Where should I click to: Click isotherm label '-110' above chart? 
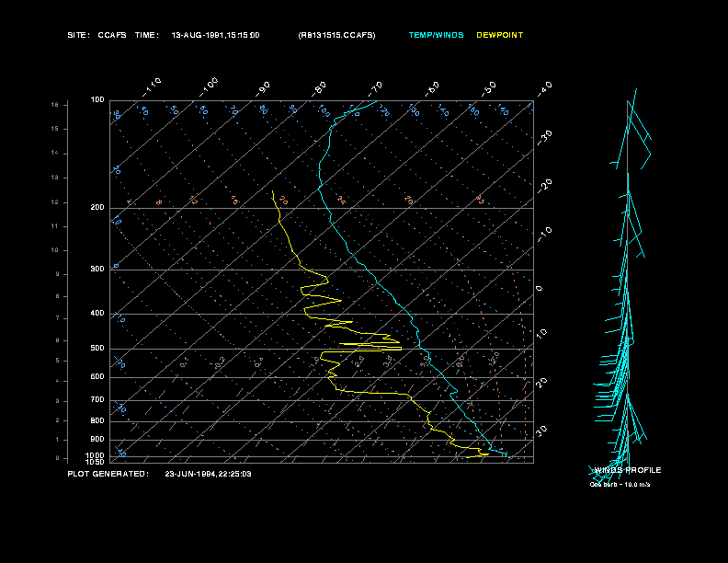pyautogui.click(x=152, y=87)
